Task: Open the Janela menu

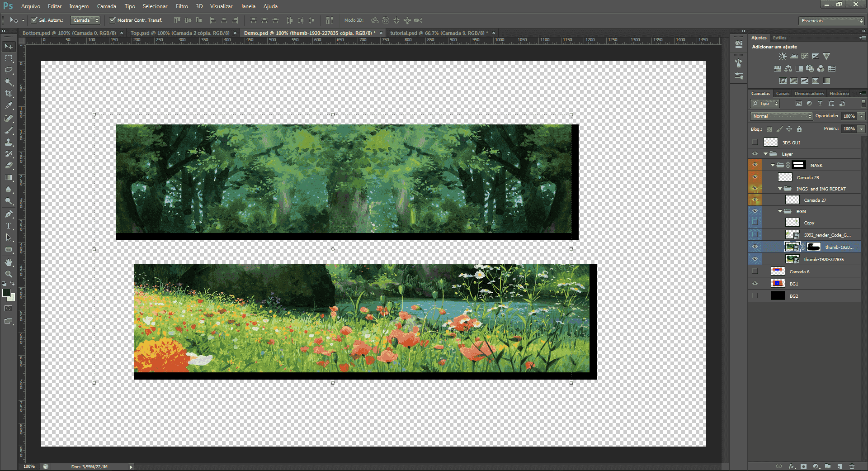Action: (x=248, y=6)
